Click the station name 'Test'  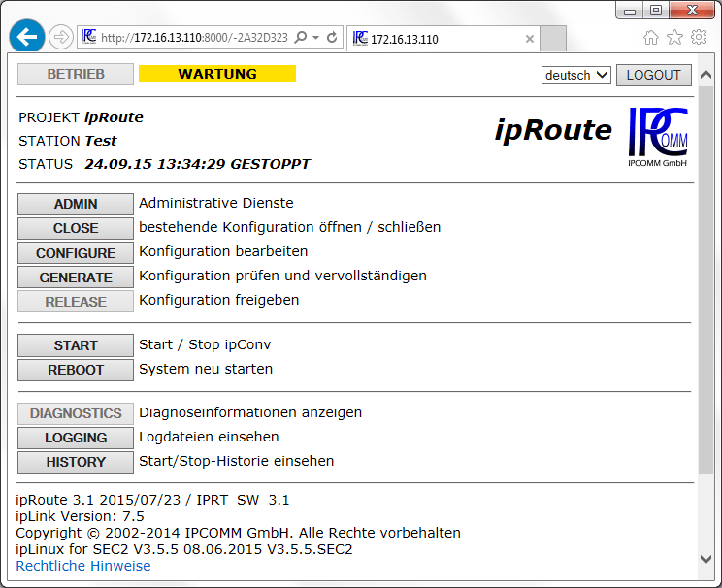coord(101,141)
